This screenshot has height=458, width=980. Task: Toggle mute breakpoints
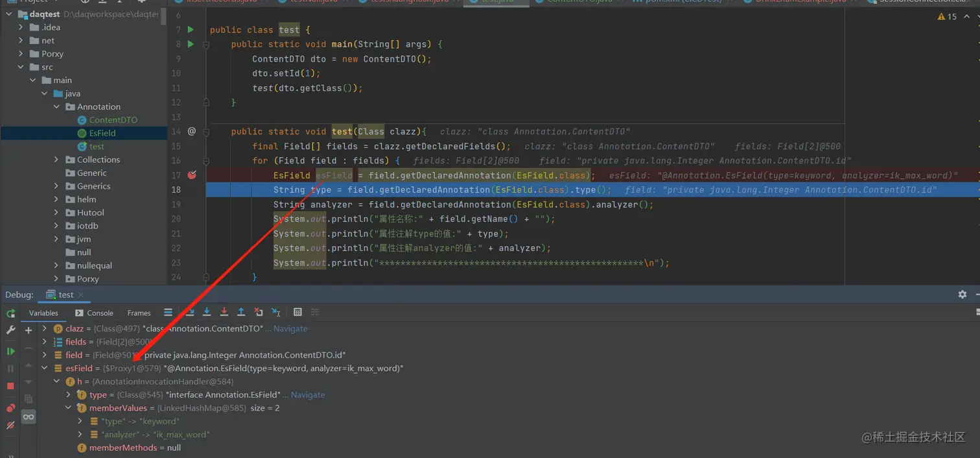coord(10,426)
